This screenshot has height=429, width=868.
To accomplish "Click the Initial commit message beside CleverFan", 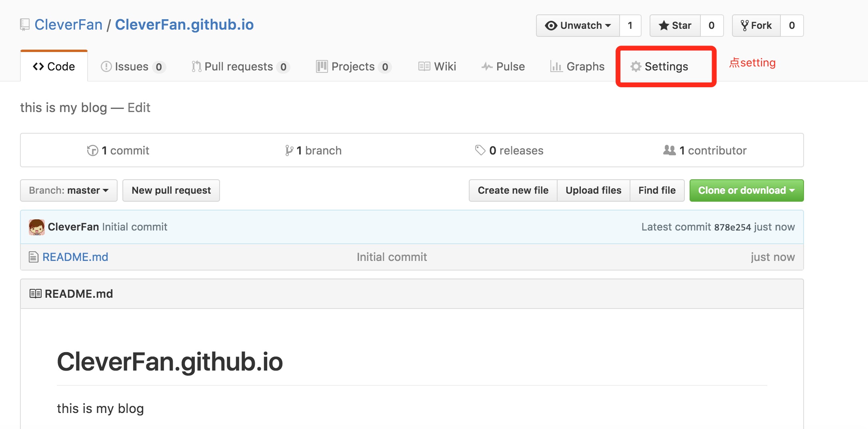I will (x=135, y=227).
